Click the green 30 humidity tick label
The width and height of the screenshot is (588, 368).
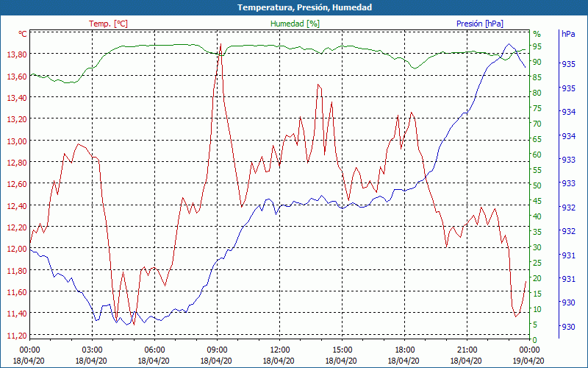click(x=537, y=247)
